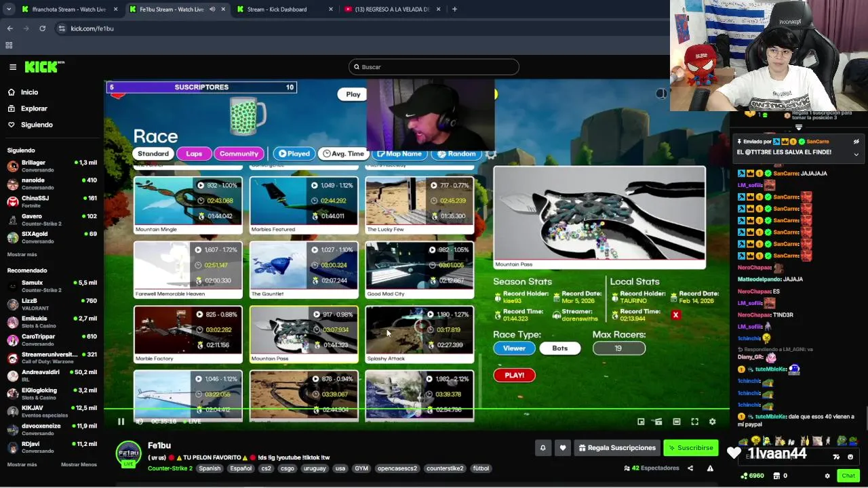Reload the browser page
This screenshot has height=488, width=868.
point(42,28)
